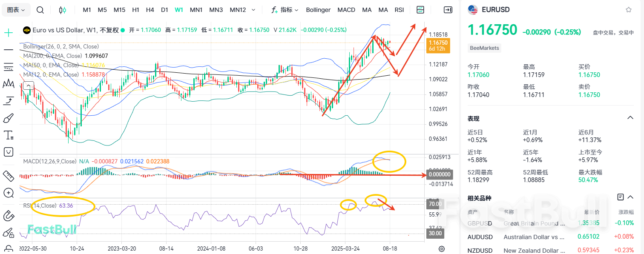Screen dimensions: 644x254
Task: Collapse the 表现 performance section
Action: click(x=631, y=118)
